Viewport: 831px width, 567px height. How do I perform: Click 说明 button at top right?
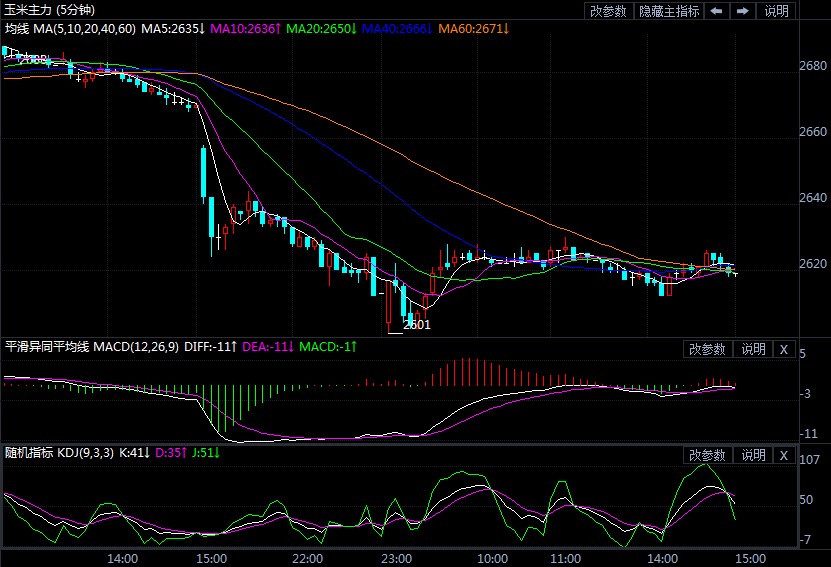776,11
